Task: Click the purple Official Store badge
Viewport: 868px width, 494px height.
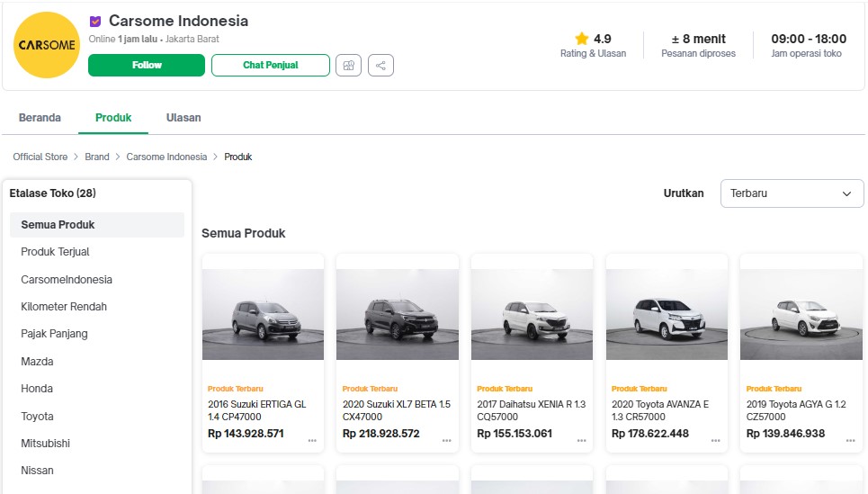Action: pos(95,22)
